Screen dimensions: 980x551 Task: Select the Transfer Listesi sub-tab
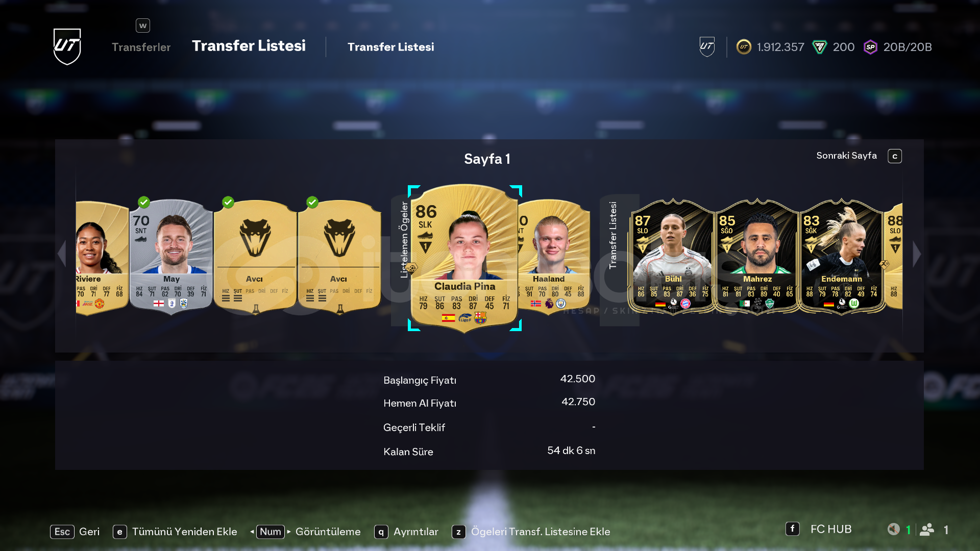coord(391,47)
